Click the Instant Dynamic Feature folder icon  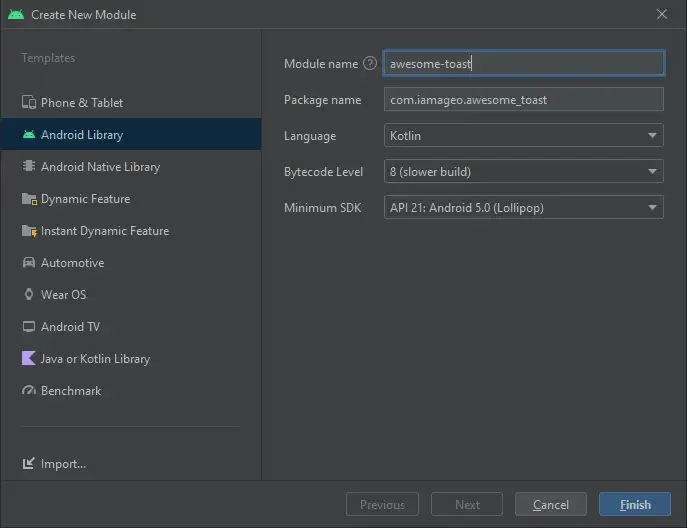click(29, 231)
